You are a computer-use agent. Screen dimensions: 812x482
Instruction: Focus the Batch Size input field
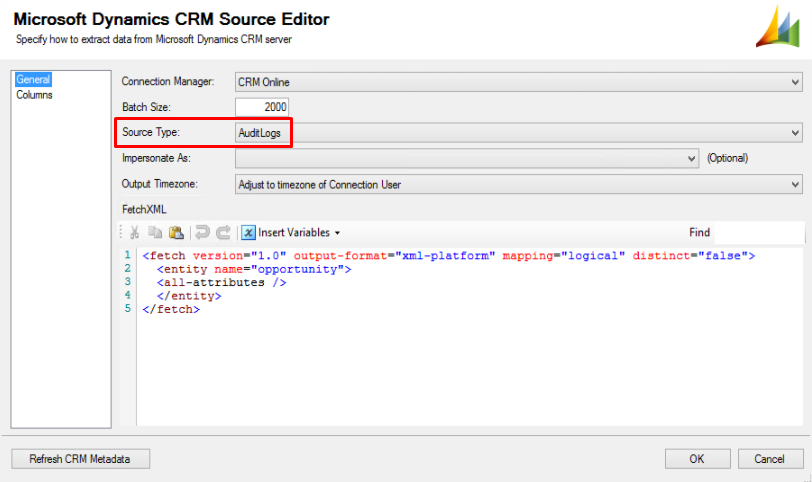tap(262, 107)
